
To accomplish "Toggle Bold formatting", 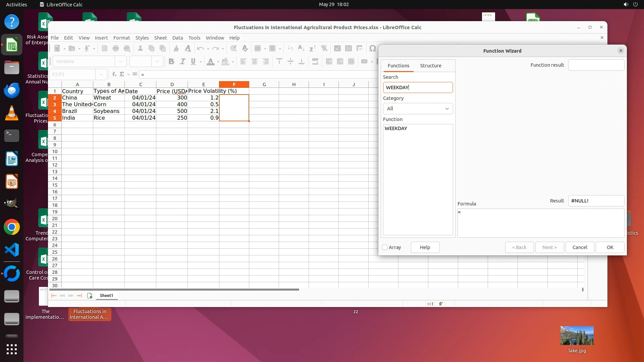I will [x=171, y=62].
